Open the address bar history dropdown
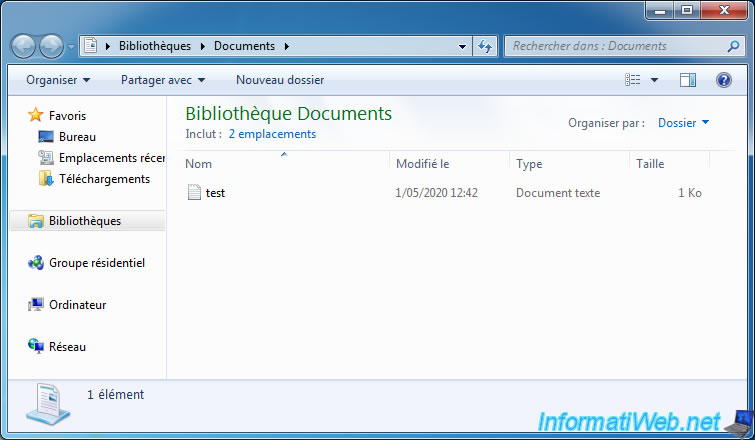This screenshot has height=440, width=755. coord(462,47)
